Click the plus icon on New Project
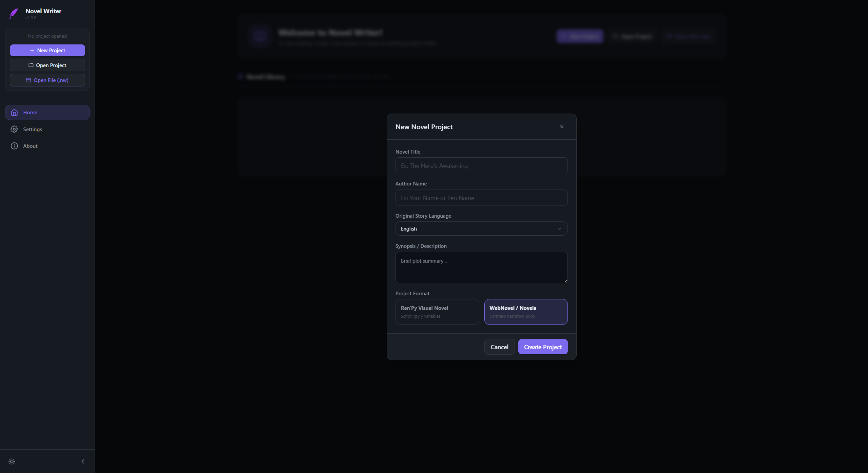 [32, 50]
